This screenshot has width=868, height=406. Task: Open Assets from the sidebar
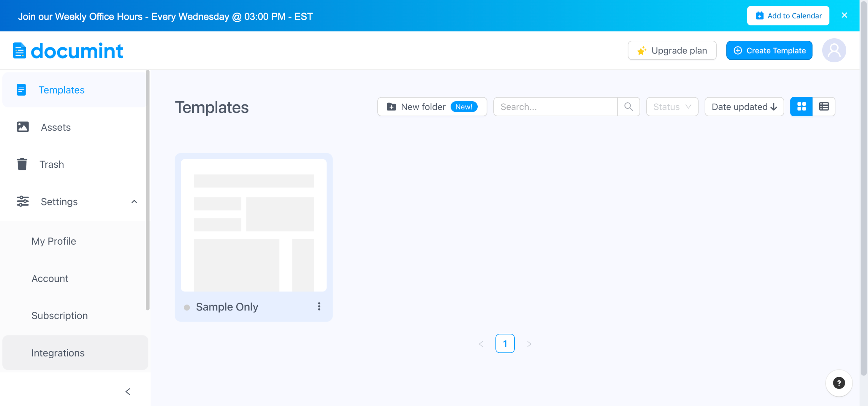(x=56, y=127)
